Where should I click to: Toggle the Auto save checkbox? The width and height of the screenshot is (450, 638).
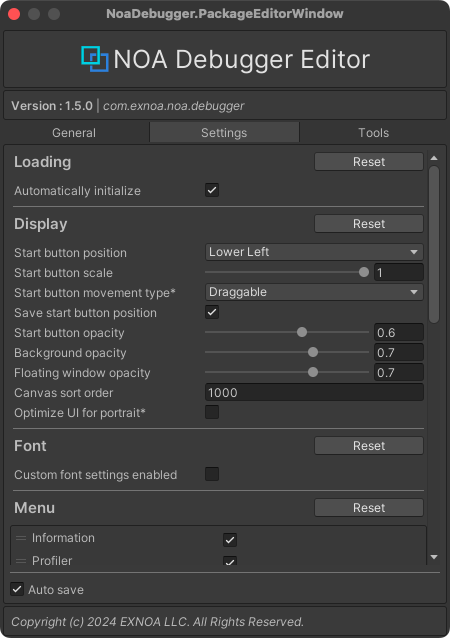coord(17,589)
